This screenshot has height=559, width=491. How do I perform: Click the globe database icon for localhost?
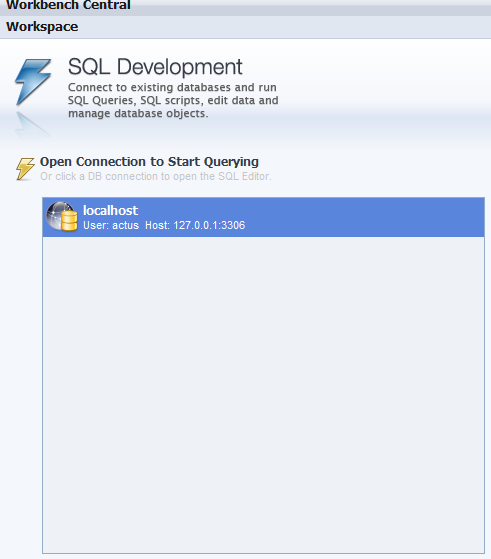(62, 216)
